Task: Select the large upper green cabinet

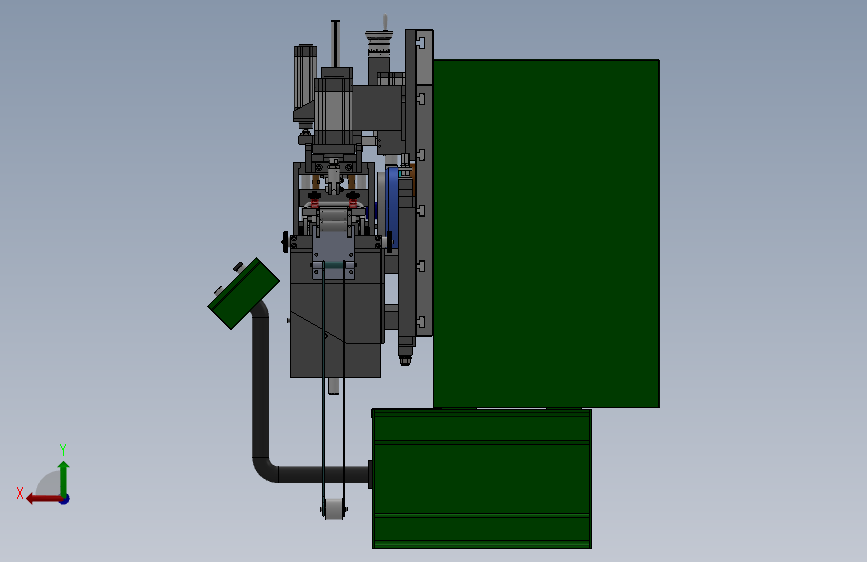Action: 546,233
